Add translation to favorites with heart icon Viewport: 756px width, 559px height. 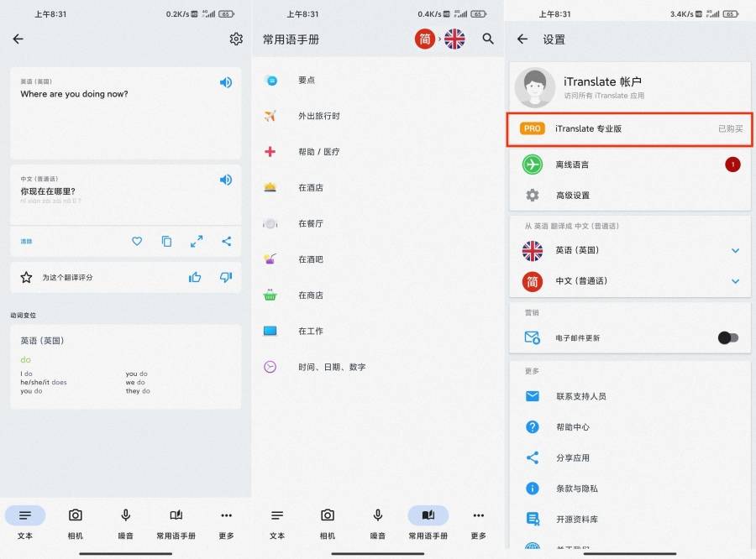[137, 241]
